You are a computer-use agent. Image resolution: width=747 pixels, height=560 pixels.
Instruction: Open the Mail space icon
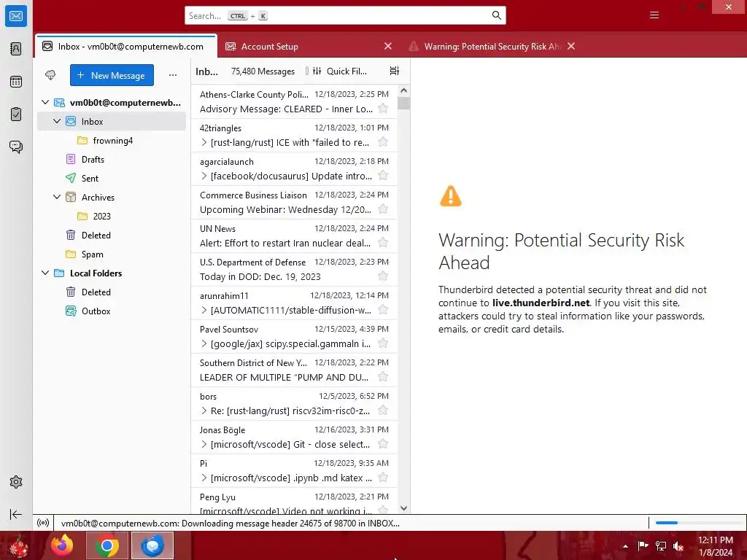[16, 16]
